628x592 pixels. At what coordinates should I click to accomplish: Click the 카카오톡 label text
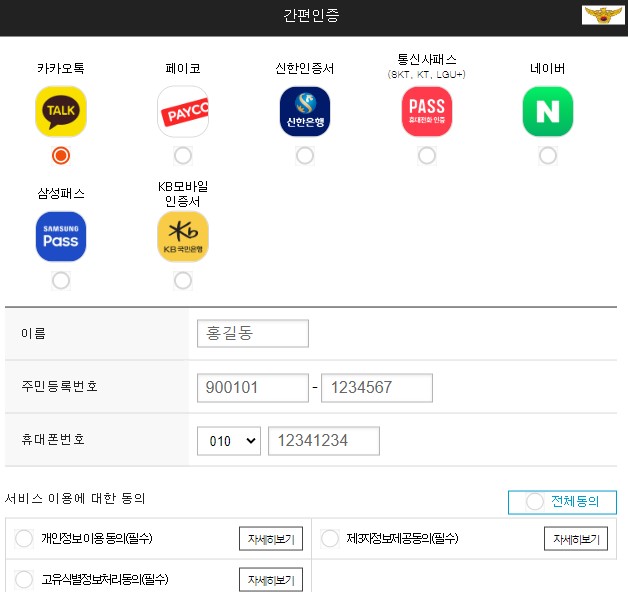click(61, 68)
